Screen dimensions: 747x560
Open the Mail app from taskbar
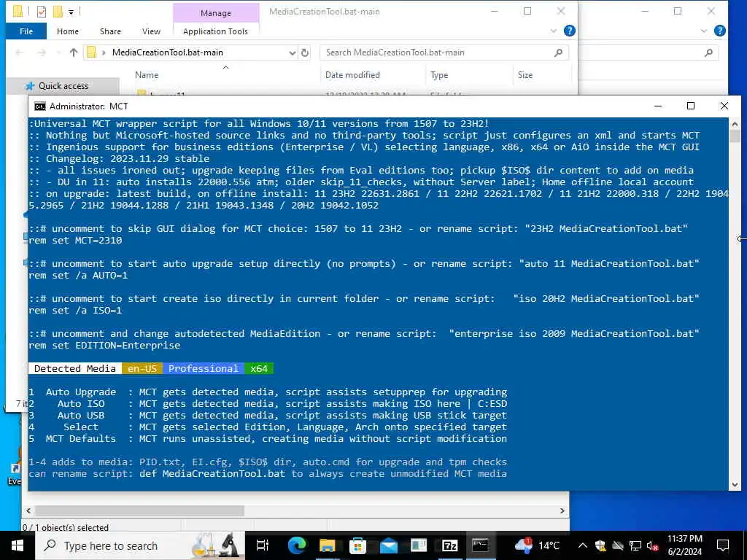pyautogui.click(x=389, y=545)
